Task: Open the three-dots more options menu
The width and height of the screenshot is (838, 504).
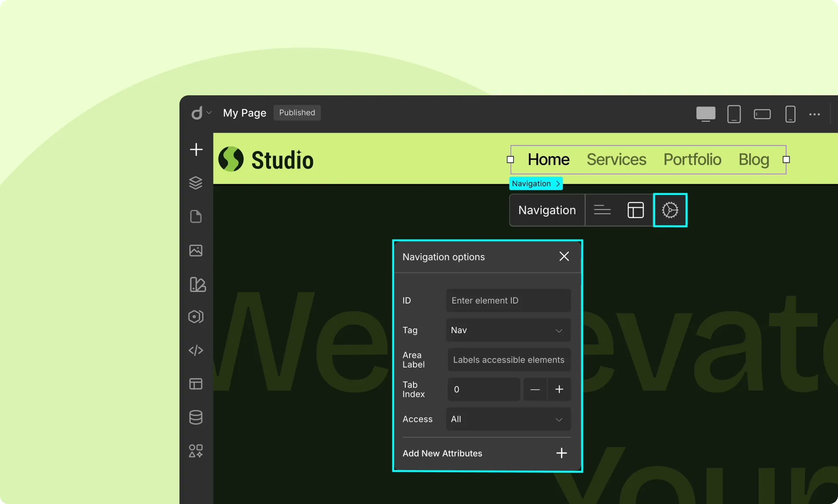Action: point(814,114)
